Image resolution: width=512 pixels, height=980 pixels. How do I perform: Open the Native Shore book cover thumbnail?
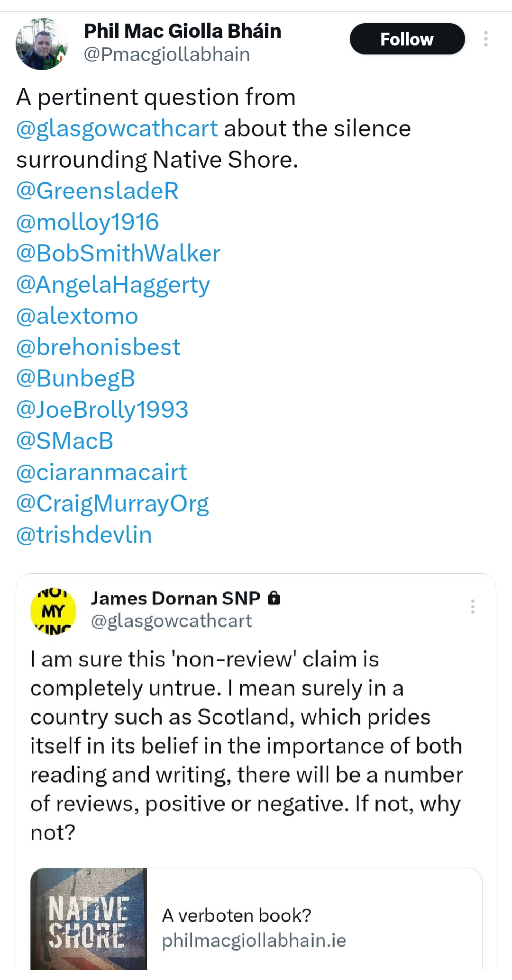click(x=89, y=924)
